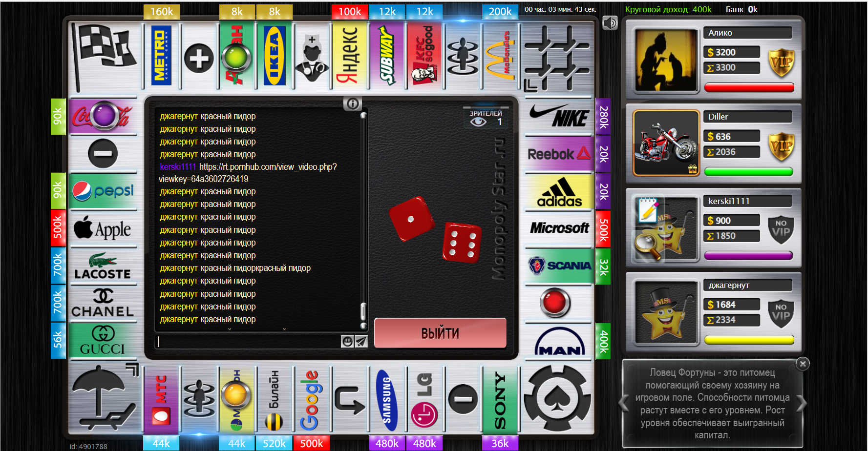This screenshot has height=451, width=868.
Task: Click kerski1111's NO VIP shield badge
Action: tap(781, 230)
